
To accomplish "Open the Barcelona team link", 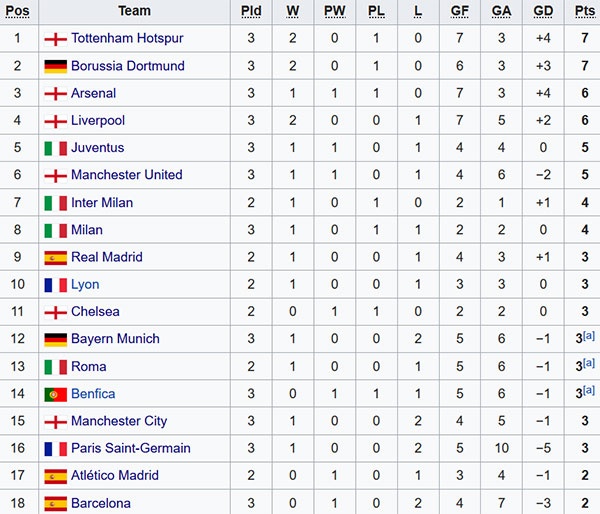I will pos(101,503).
